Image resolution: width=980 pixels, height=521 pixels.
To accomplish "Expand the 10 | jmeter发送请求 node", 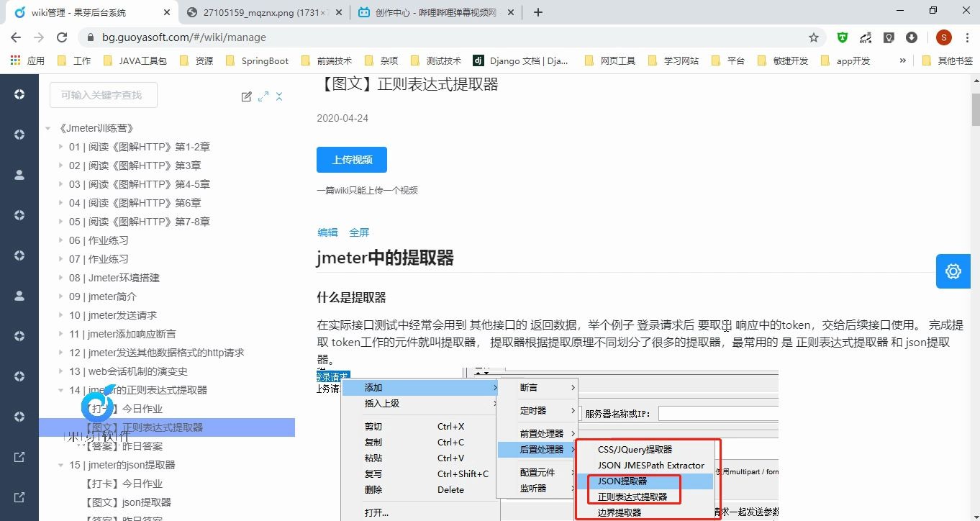I will tap(61, 315).
